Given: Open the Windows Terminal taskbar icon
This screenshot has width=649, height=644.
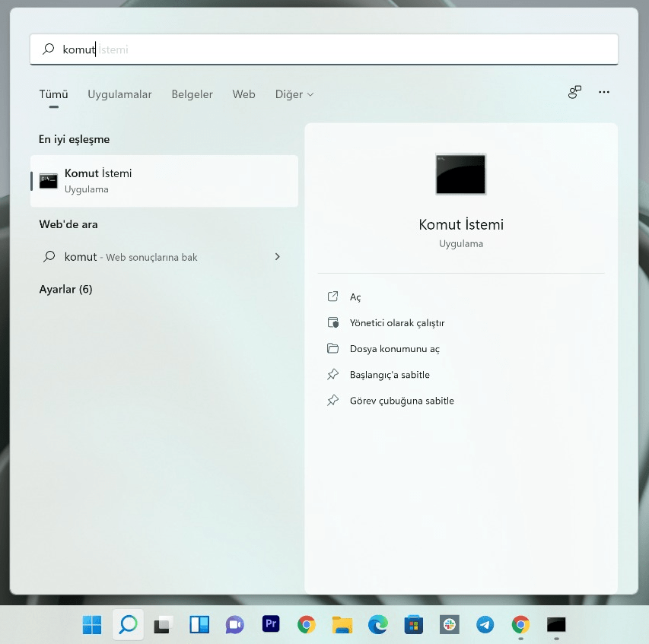Looking at the screenshot, I should tap(556, 624).
